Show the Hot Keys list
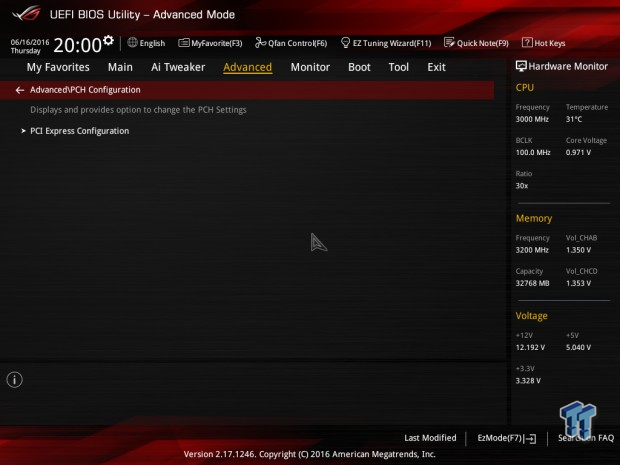The height and width of the screenshot is (465, 620). [550, 43]
